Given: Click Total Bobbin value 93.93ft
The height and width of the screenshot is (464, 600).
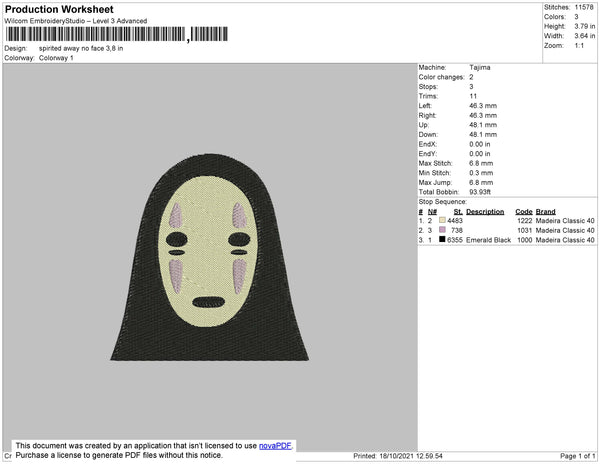Looking at the screenshot, I should (x=480, y=192).
